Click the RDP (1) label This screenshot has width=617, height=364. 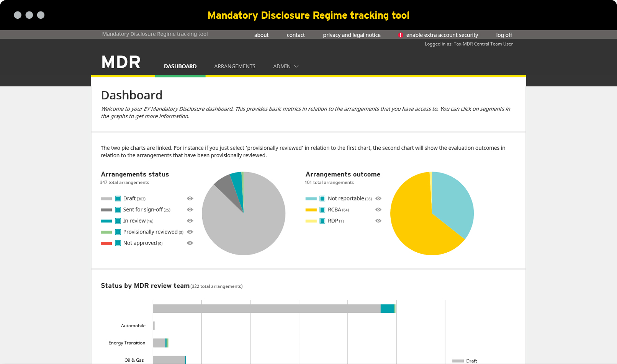336,220
